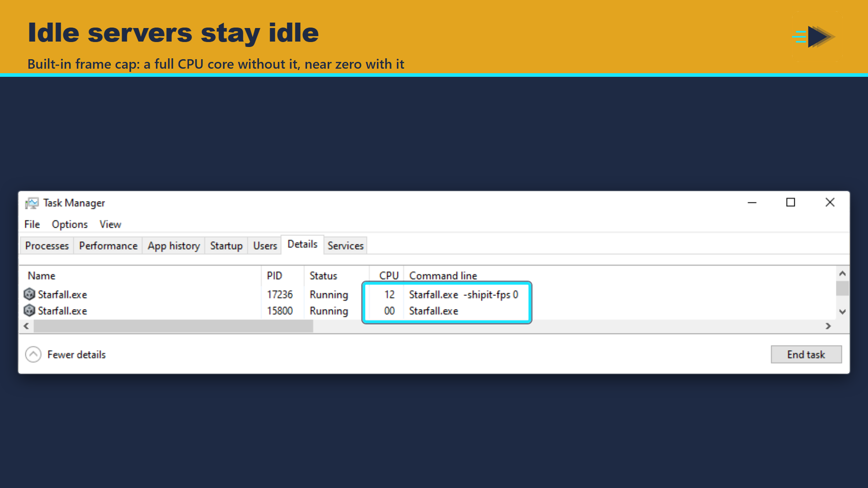Close the Task Manager window
868x488 pixels.
830,202
